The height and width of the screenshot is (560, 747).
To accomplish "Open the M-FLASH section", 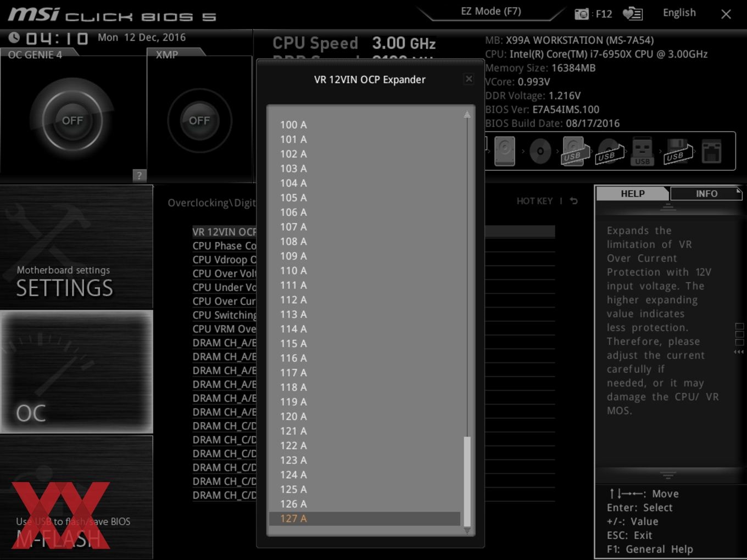I will coord(77,497).
